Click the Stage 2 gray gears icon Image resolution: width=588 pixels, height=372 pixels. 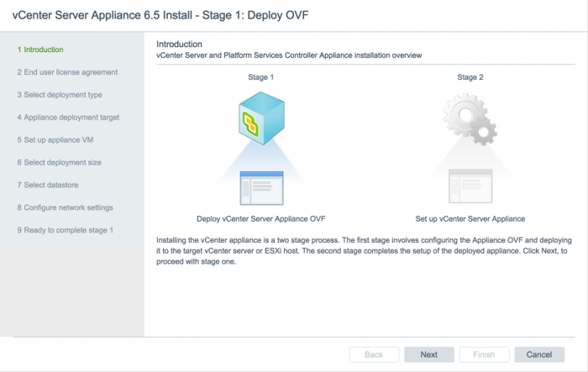pyautogui.click(x=470, y=119)
